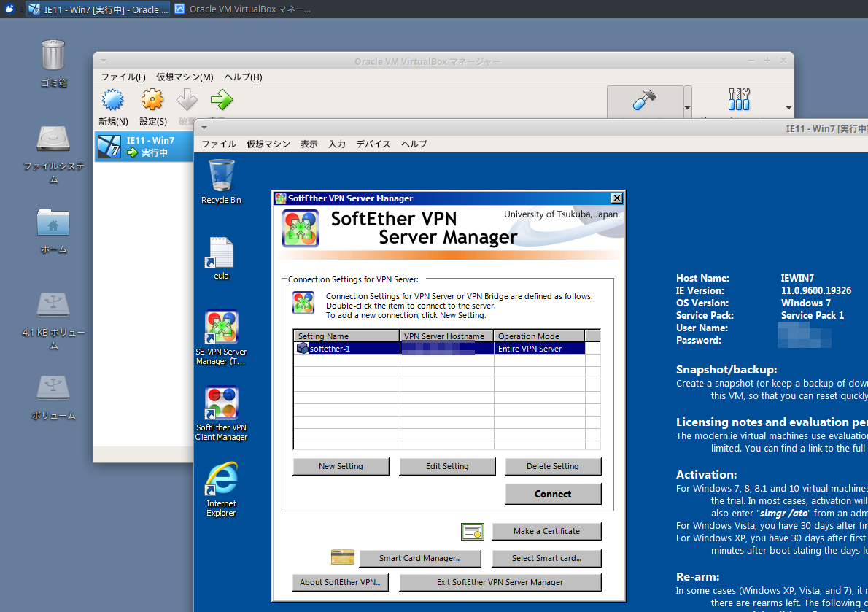Open the 仮想マシン(M) menu in VirtualBox Manager
This screenshot has width=868, height=612.
185,77
